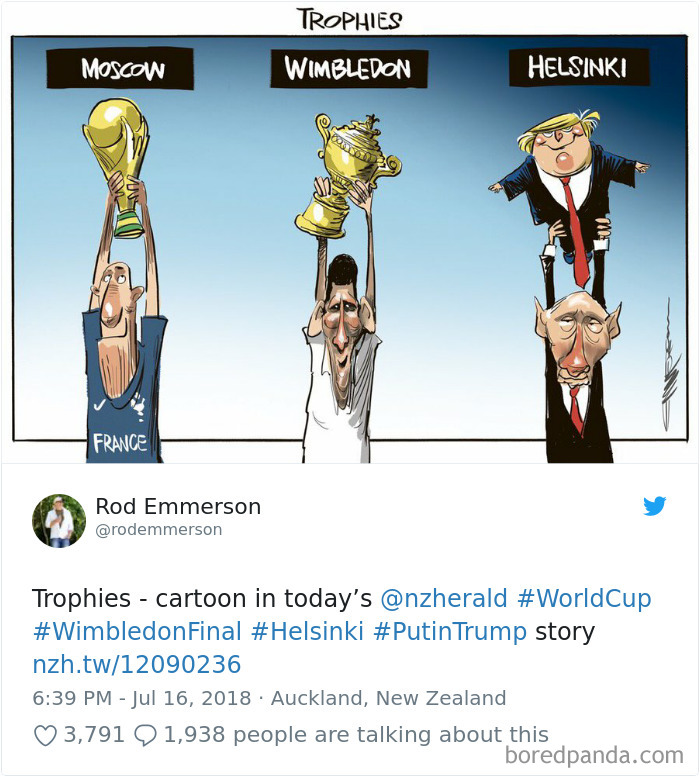Viewport: 700px width, 777px height.
Task: Click the Twitter bird icon
Action: (x=654, y=506)
